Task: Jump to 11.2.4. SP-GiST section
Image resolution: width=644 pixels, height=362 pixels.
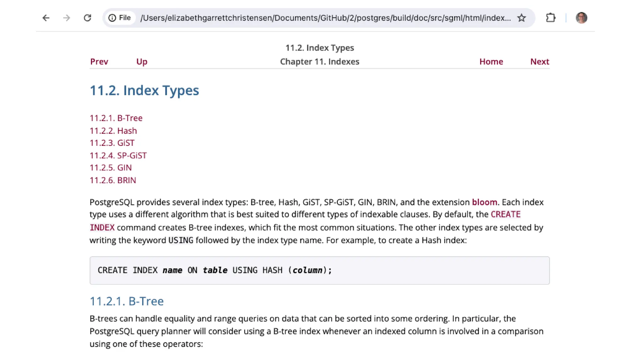Action: click(118, 156)
